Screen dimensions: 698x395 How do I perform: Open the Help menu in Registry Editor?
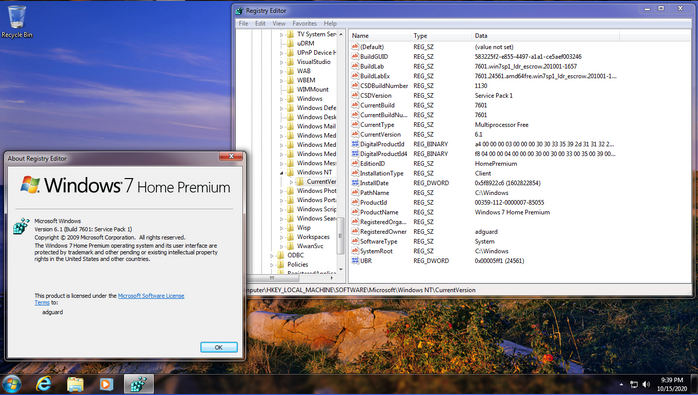[x=330, y=24]
